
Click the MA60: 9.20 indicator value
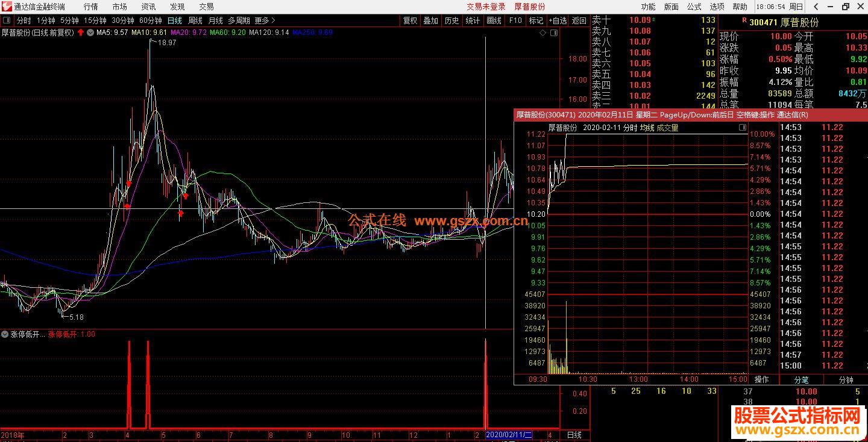(x=228, y=33)
